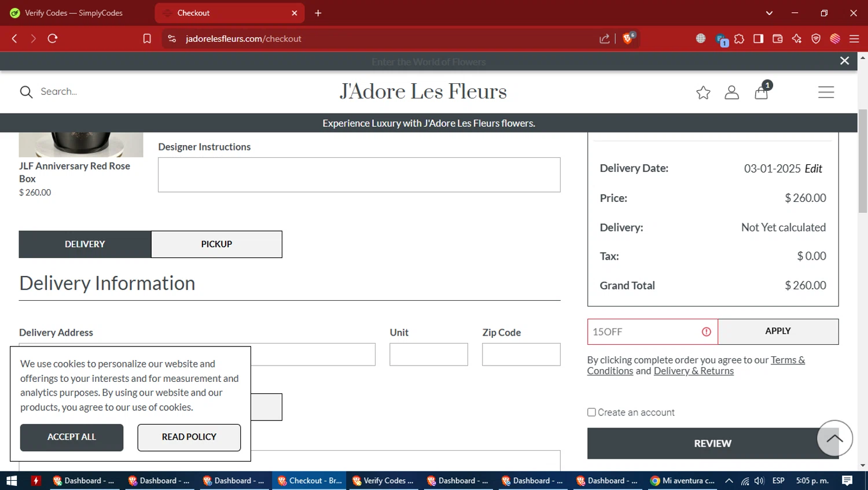Viewport: 868px width, 490px height.
Task: Go forward in browser history
Action: pyautogui.click(x=33, y=39)
